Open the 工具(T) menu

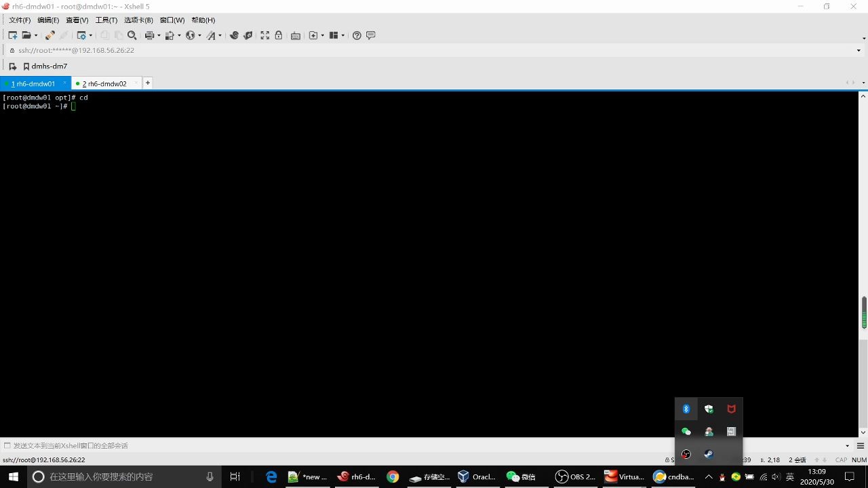point(106,20)
